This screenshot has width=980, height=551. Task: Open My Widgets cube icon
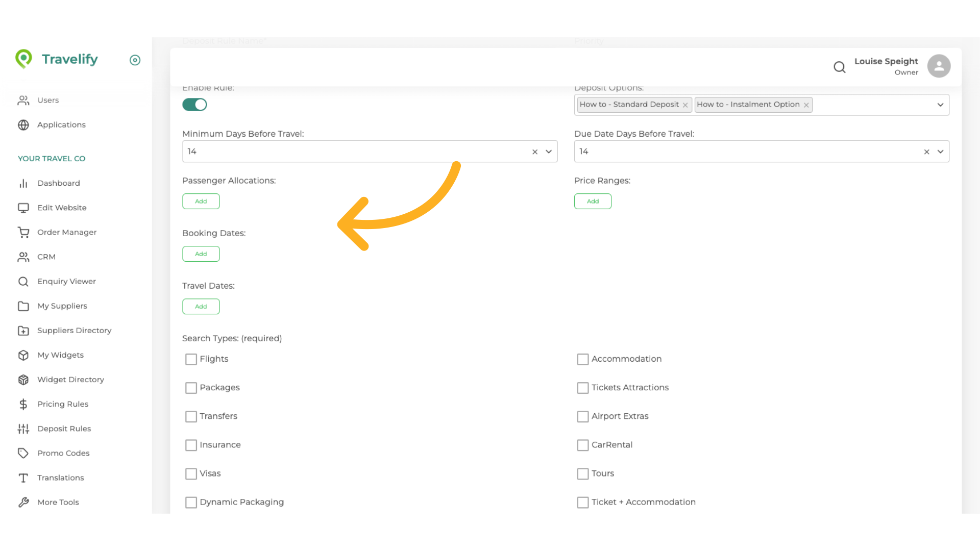pos(23,355)
